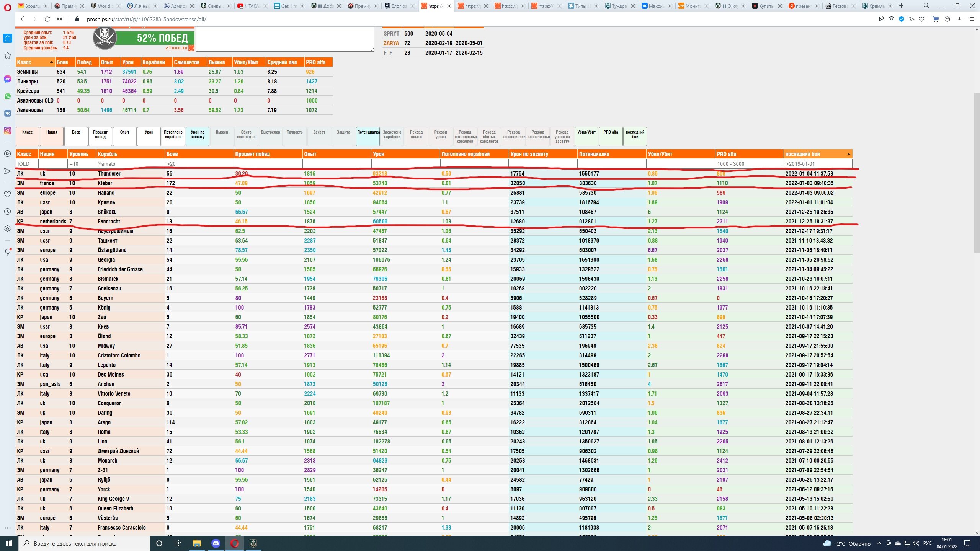Click the page vertical scrollbar thumb
This screenshot has width=980, height=551.
pos(977,172)
